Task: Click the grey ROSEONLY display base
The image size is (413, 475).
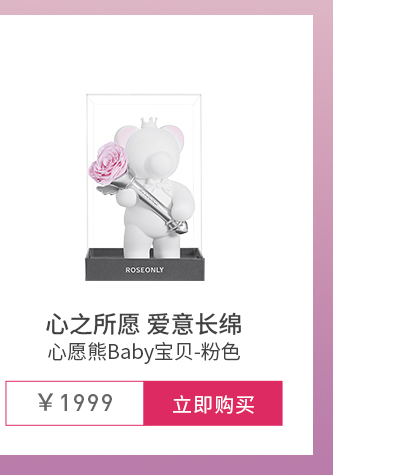Action: (145, 265)
